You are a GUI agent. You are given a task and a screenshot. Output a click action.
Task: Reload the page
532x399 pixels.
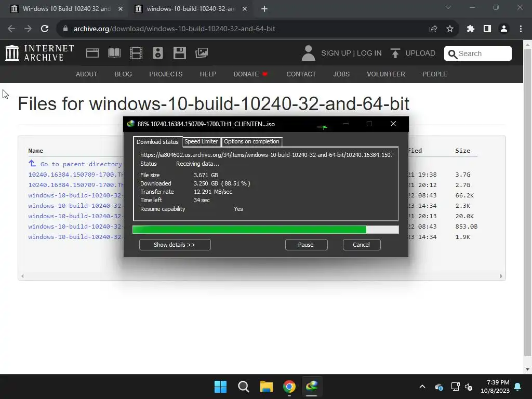pos(45,29)
